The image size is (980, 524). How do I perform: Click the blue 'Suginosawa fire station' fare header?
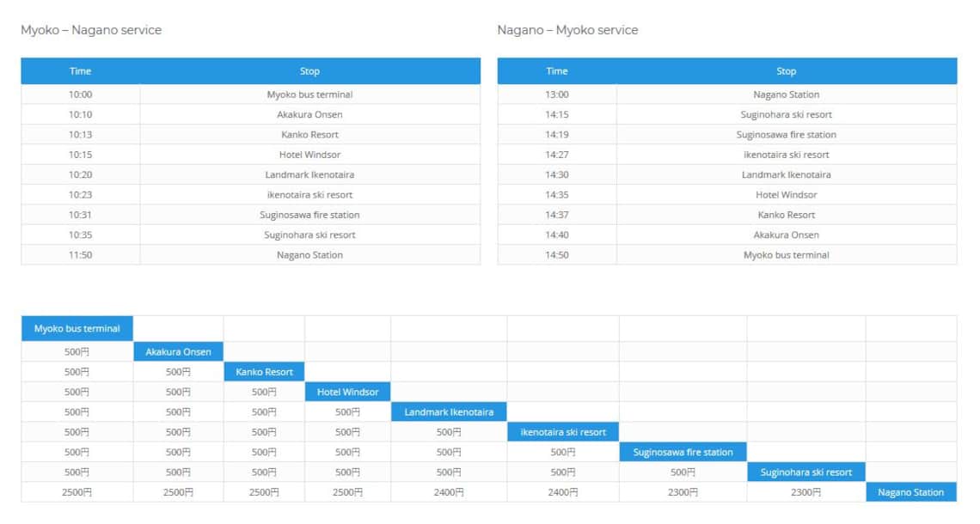tap(683, 452)
